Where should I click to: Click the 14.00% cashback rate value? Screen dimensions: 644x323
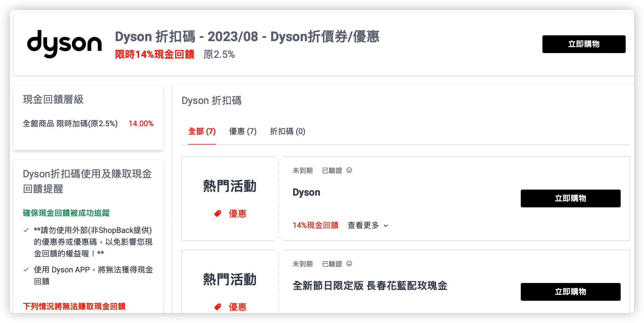pyautogui.click(x=141, y=123)
